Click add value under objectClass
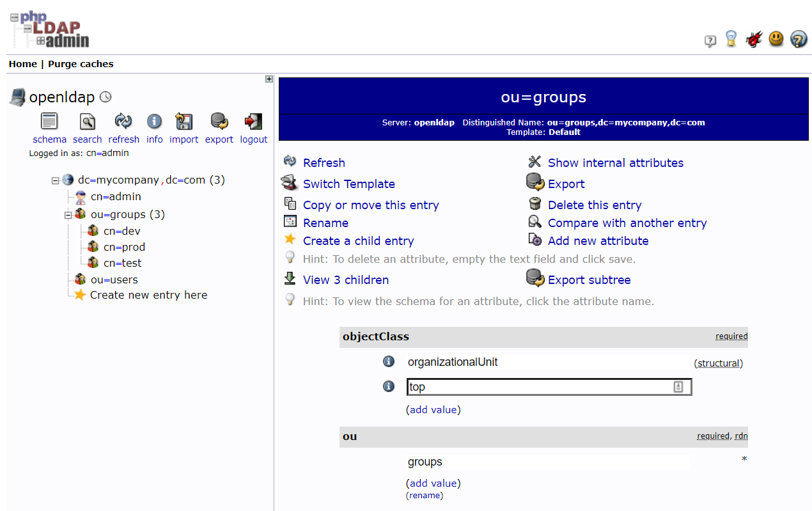Viewport: 812px width, 511px height. (x=433, y=409)
